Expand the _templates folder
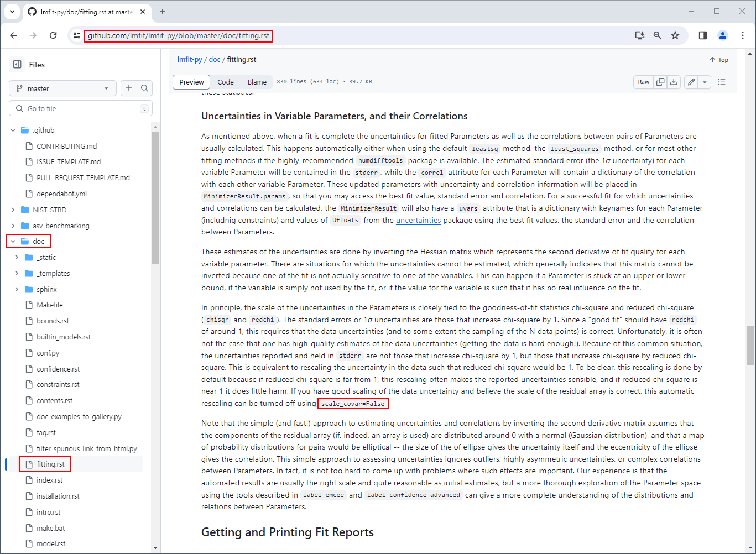756x554 pixels. pyautogui.click(x=17, y=274)
